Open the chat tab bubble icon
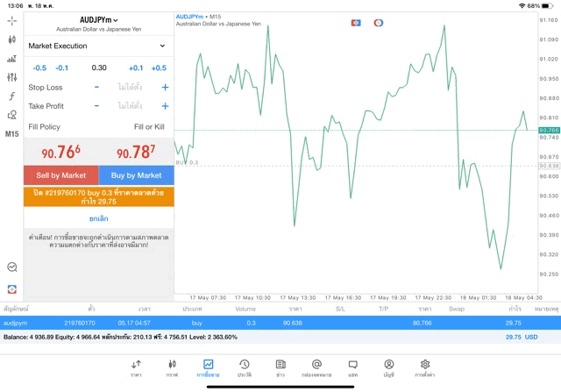This screenshot has width=561, height=392. (x=352, y=368)
